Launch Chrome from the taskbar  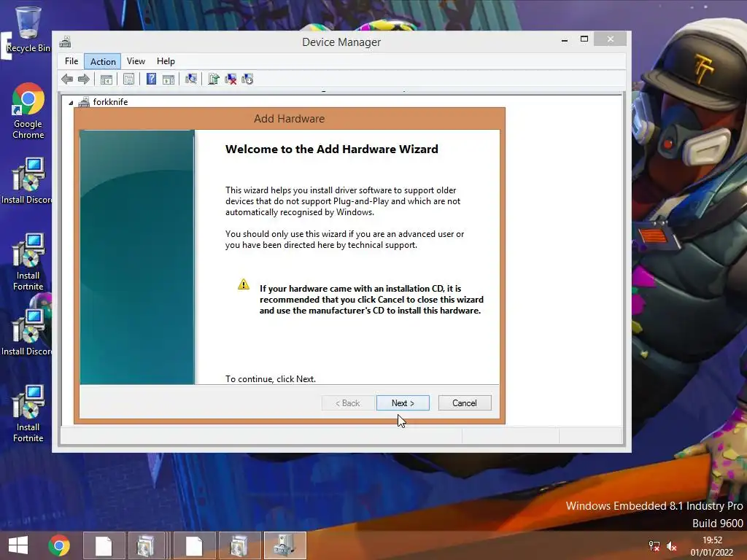tap(59, 545)
